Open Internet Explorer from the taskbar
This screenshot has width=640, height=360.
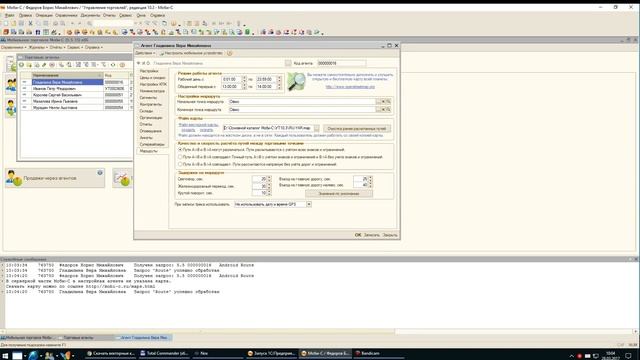(33, 355)
